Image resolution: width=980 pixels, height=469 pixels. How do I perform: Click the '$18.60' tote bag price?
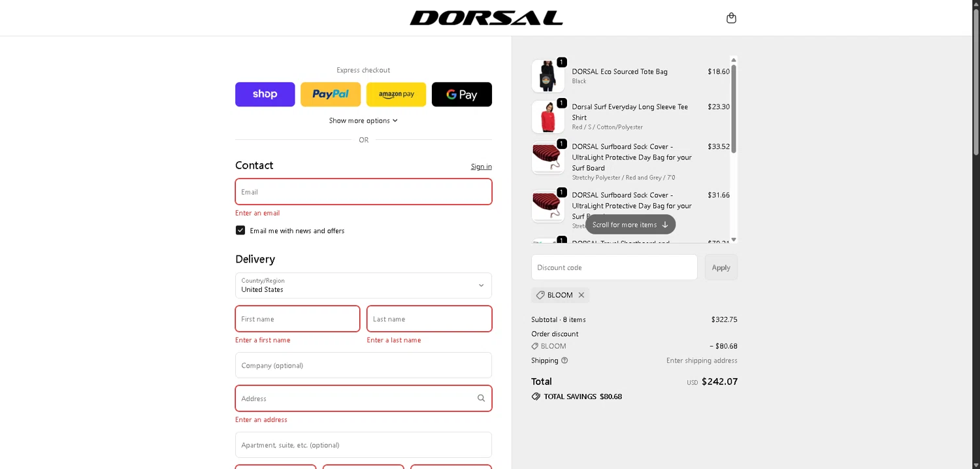click(x=719, y=72)
